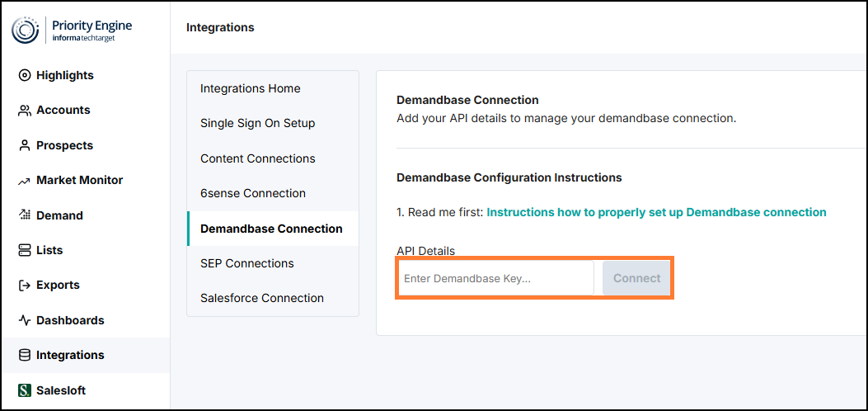
Task: Click the Demand chart icon
Action: (x=25, y=215)
